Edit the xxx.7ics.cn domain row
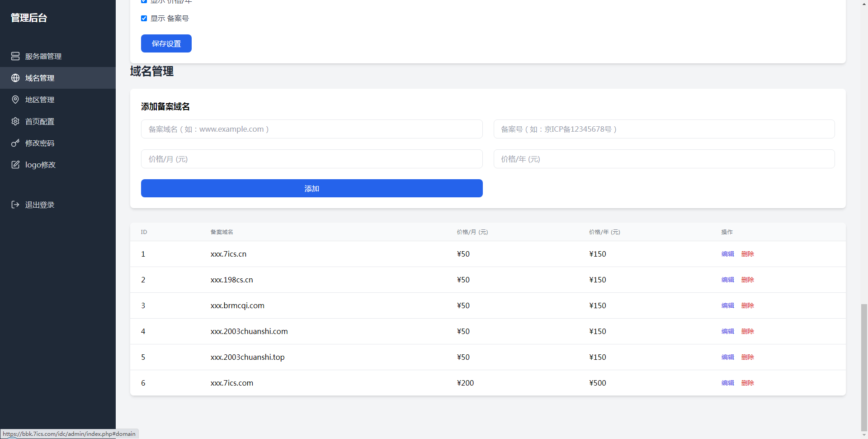This screenshot has height=439, width=868. point(727,254)
